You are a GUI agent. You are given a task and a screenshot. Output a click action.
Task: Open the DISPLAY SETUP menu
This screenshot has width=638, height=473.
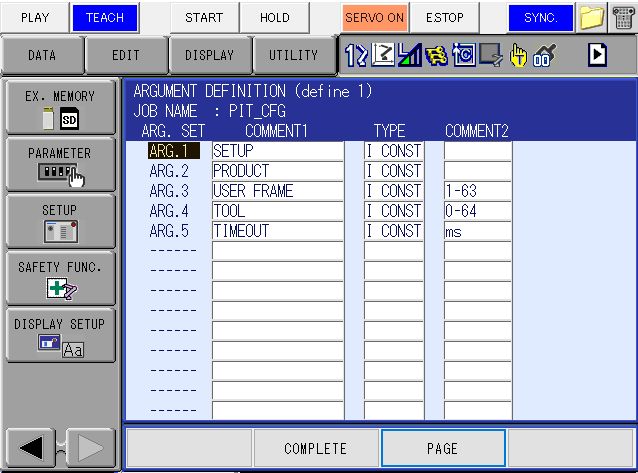60,335
